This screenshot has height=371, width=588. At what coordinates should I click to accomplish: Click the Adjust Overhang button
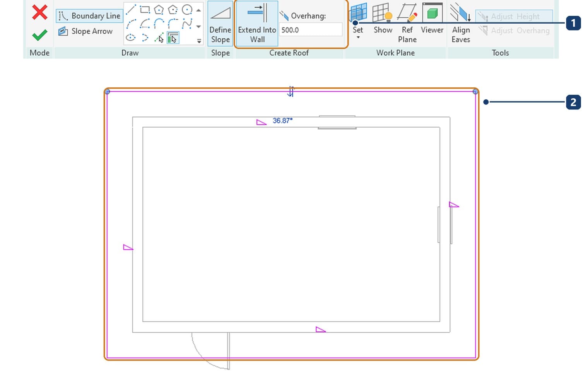tap(514, 31)
